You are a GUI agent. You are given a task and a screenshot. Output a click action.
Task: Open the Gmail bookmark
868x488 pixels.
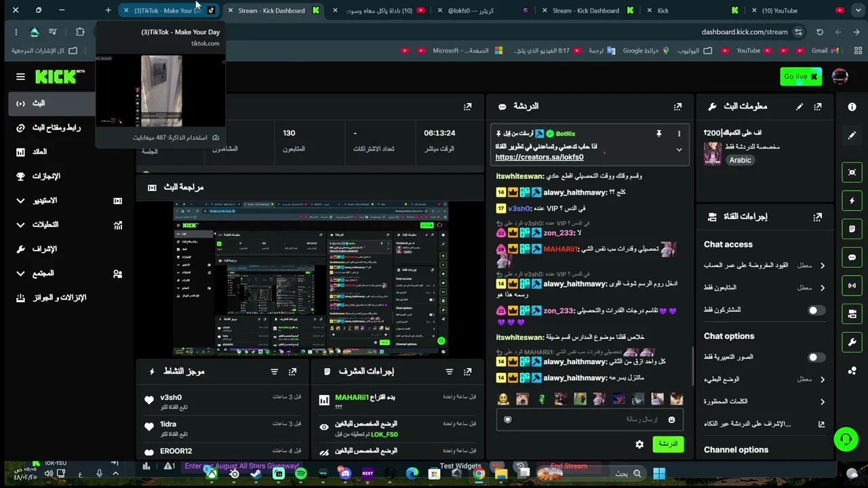click(x=825, y=51)
